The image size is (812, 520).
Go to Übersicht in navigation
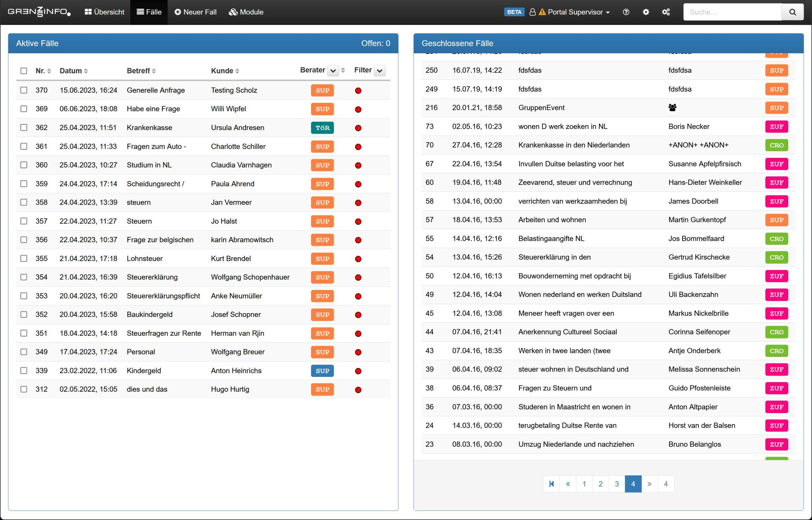(x=104, y=12)
